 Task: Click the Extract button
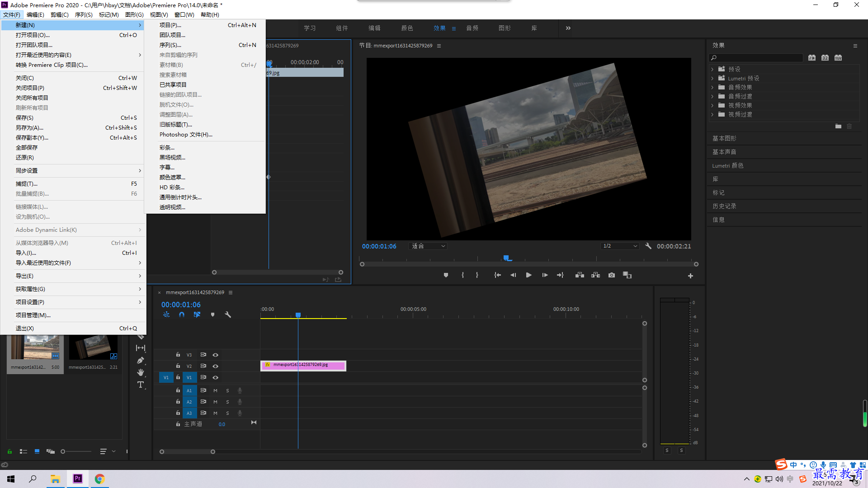(x=595, y=275)
